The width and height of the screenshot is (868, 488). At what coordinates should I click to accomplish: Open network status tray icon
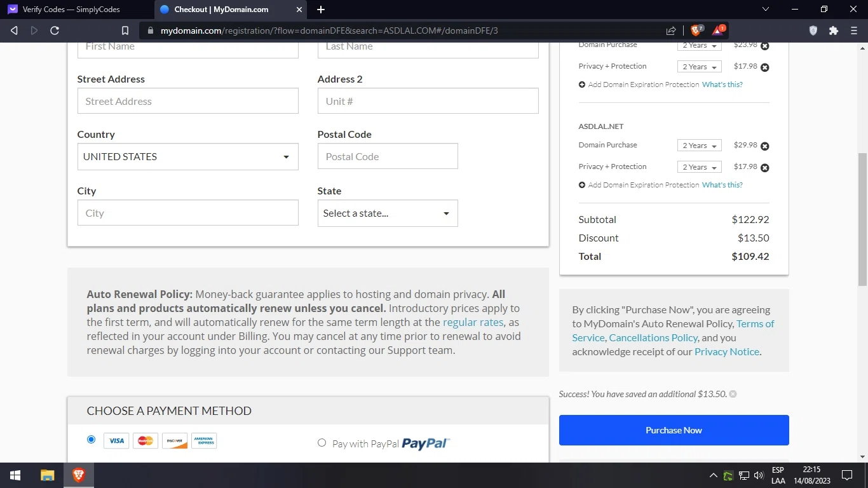744,475
